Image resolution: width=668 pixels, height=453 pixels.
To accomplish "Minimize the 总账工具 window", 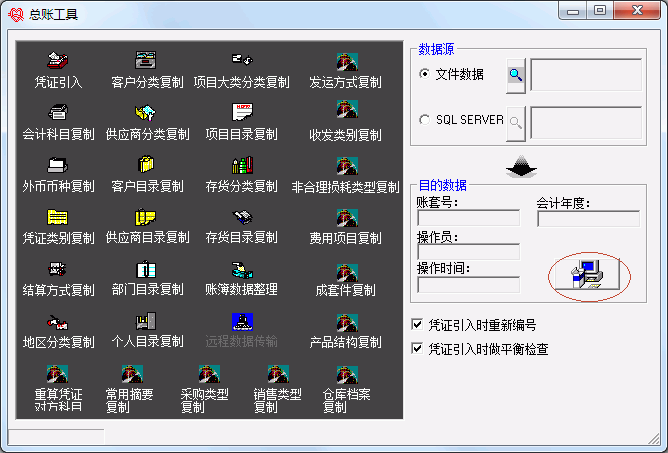I will tap(573, 10).
